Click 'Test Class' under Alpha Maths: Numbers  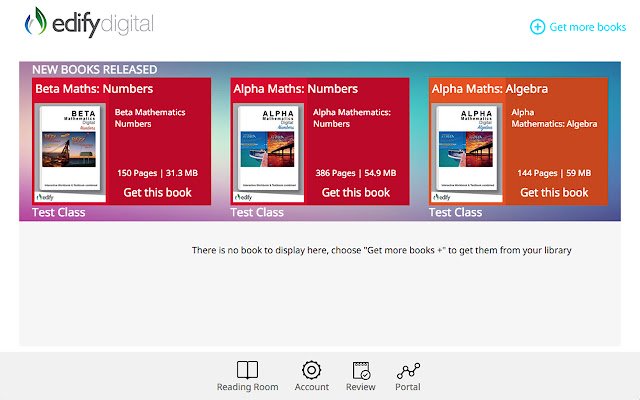click(257, 212)
